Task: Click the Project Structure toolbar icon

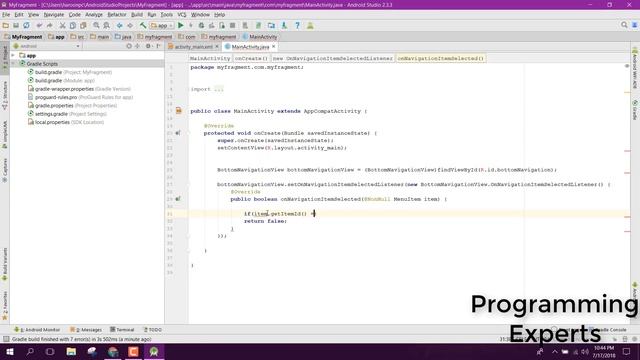Action: pos(271,25)
